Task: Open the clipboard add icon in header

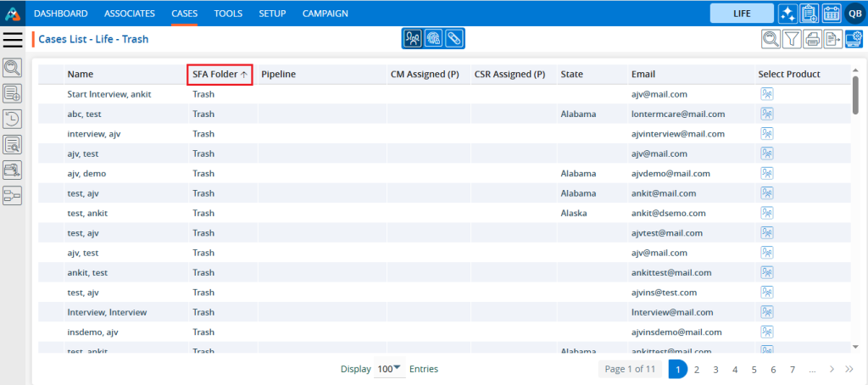Action: (x=810, y=14)
